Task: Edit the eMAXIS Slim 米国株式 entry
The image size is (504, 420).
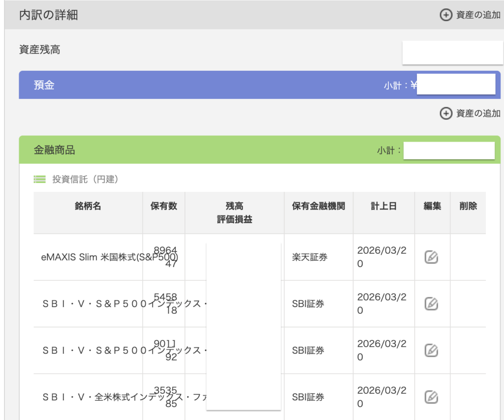Action: point(431,257)
